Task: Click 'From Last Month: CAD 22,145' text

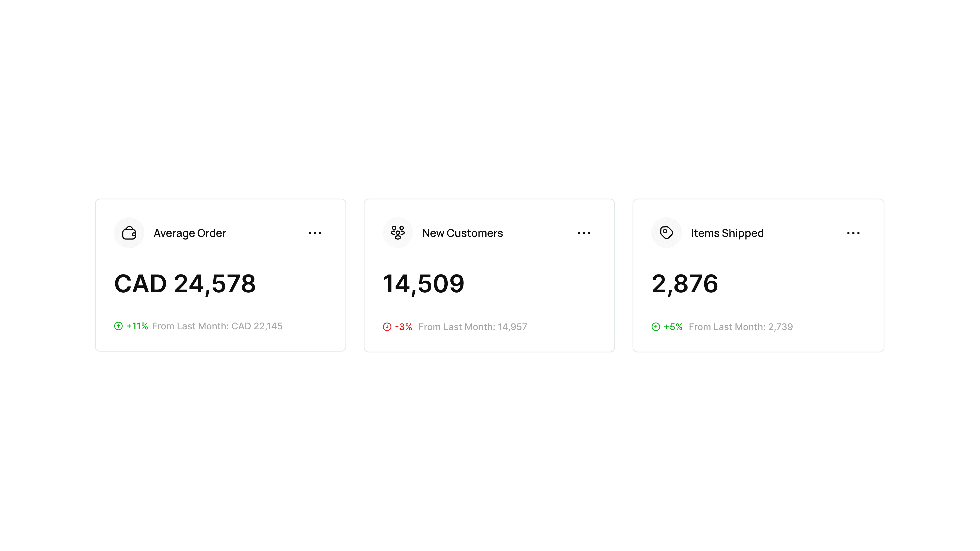Action: tap(217, 326)
